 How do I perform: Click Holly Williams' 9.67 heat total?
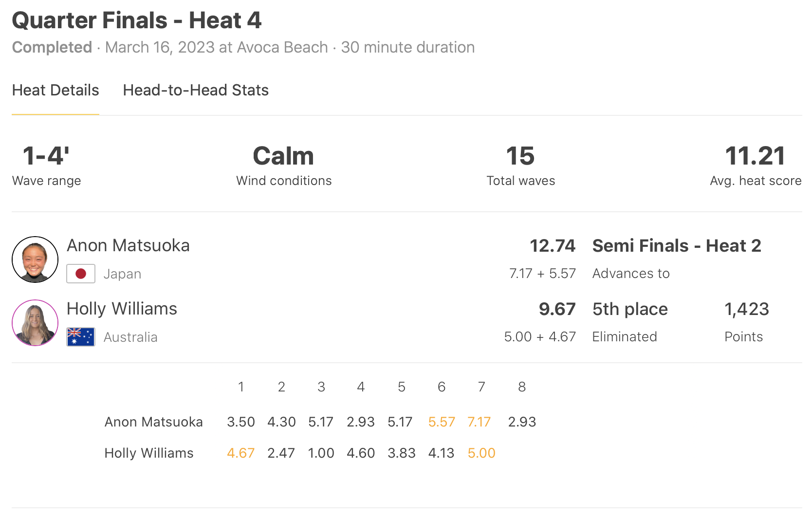tap(557, 309)
